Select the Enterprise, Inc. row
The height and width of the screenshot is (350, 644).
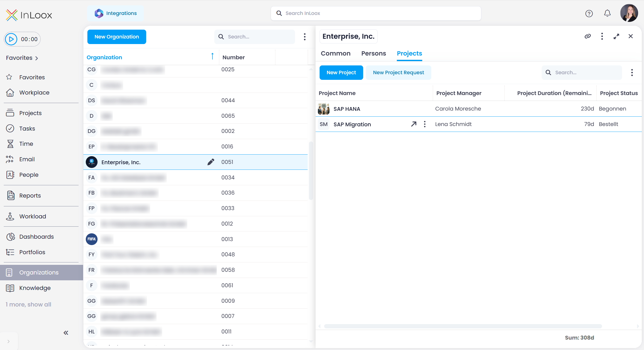click(x=195, y=162)
